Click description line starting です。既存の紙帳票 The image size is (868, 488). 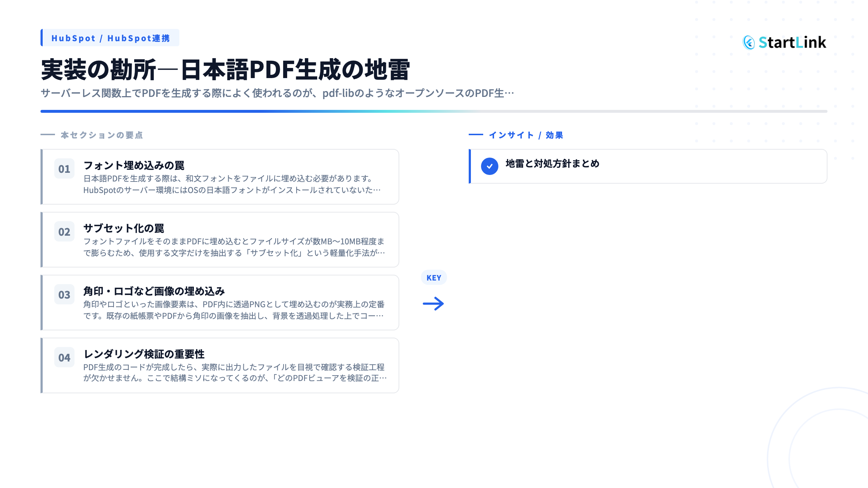pyautogui.click(x=233, y=316)
